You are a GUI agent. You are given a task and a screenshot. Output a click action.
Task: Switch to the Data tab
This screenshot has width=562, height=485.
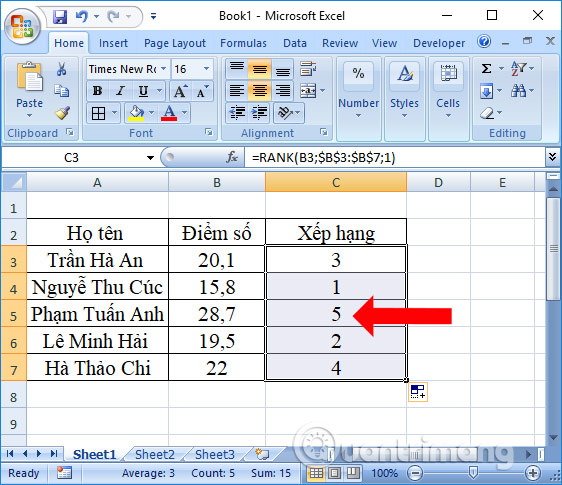(295, 43)
